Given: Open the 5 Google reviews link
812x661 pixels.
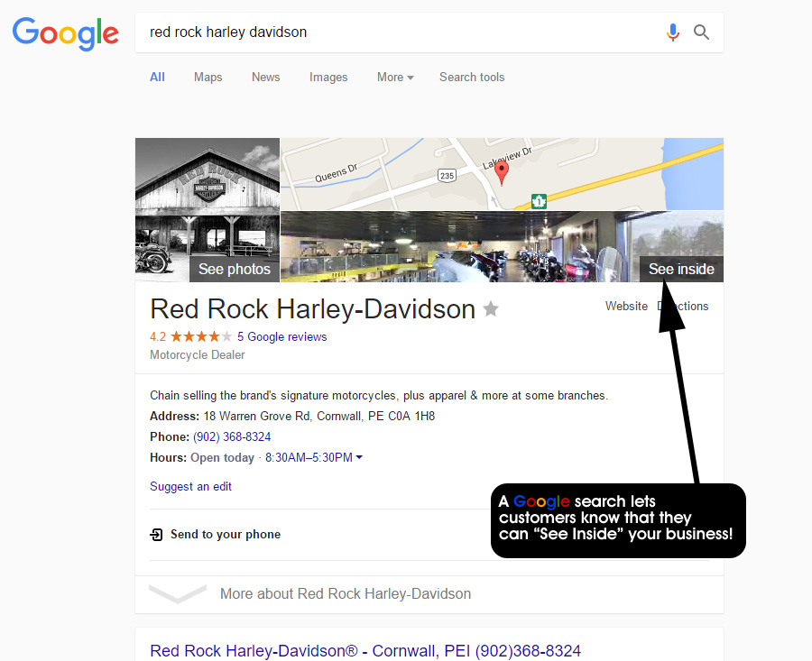Looking at the screenshot, I should click(x=281, y=336).
